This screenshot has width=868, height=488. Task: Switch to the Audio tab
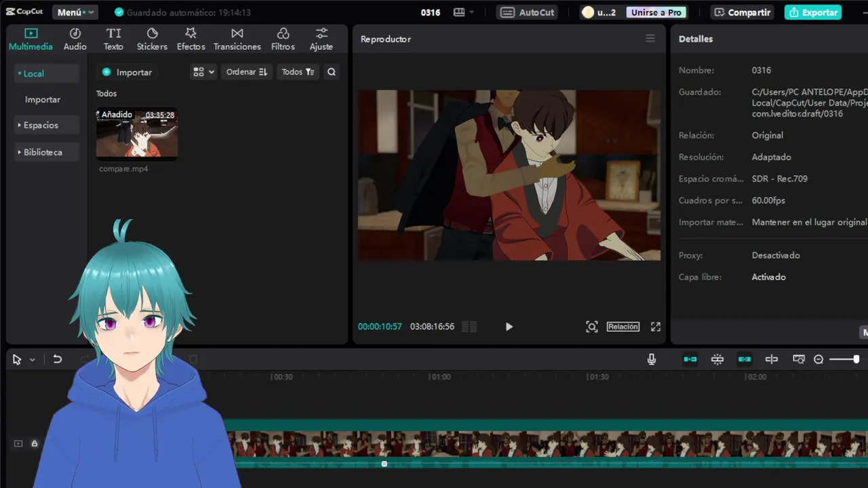click(75, 39)
